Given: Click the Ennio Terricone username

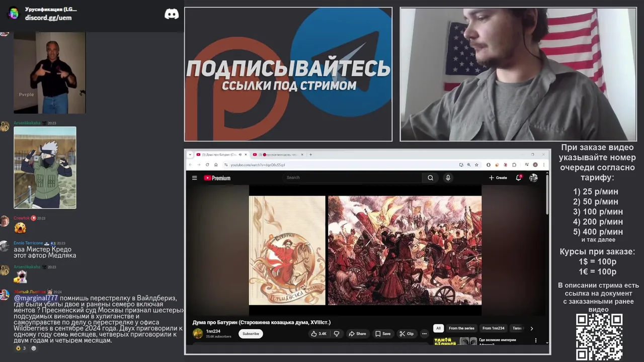Looking at the screenshot, I should click(28, 243).
